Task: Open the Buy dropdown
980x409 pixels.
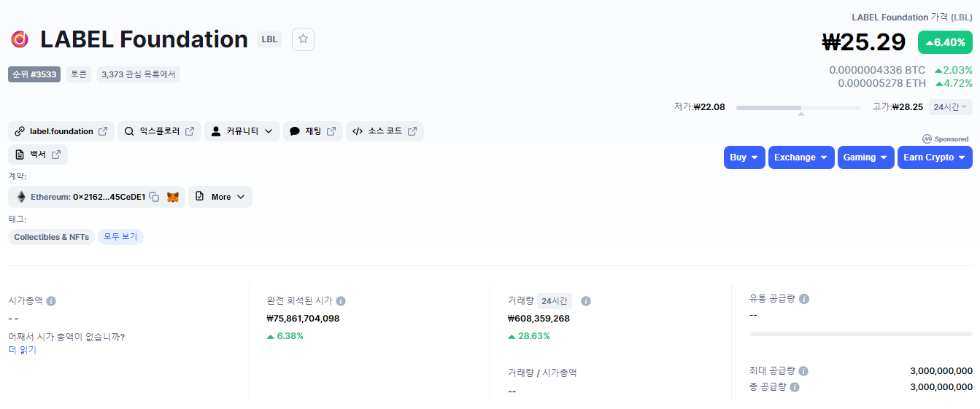Action: coord(744,157)
